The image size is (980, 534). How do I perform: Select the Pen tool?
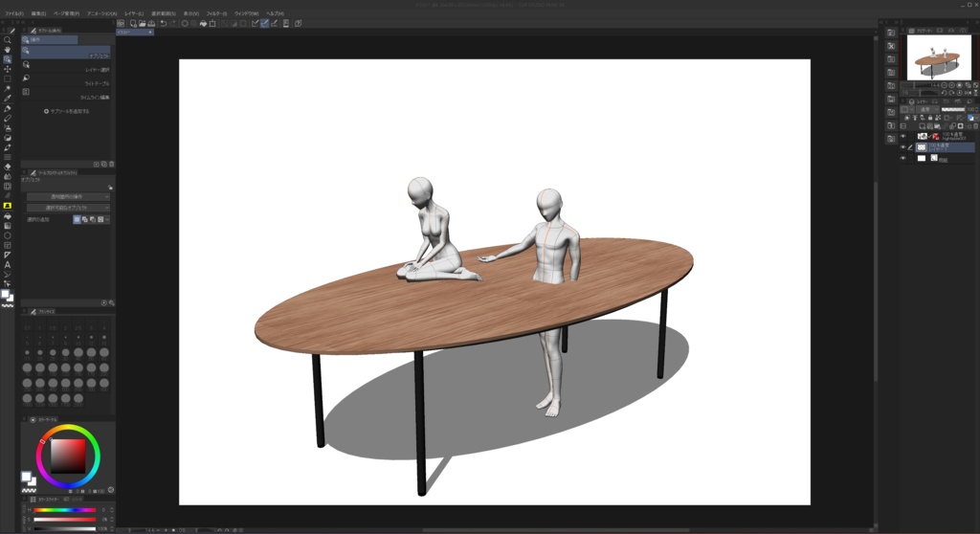pos(8,109)
